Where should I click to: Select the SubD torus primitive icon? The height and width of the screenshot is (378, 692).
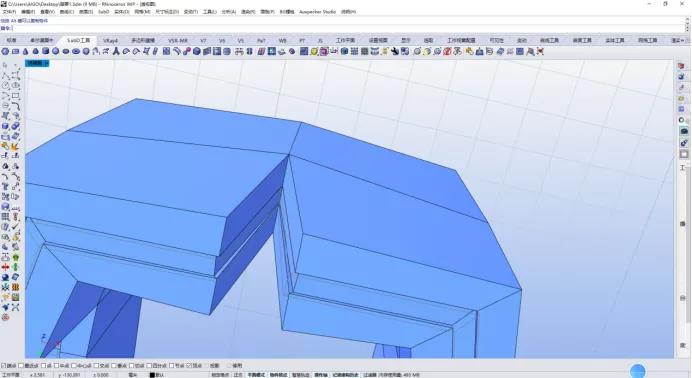click(x=76, y=52)
